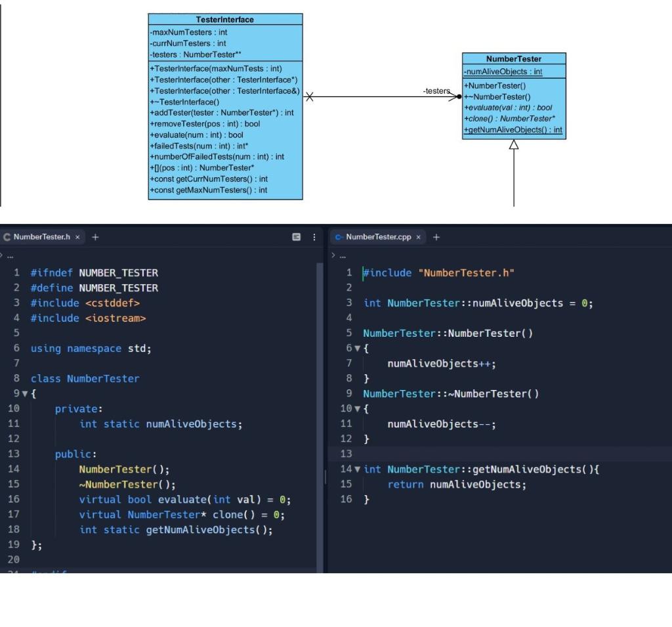Click the breadcrumb chevron above NumberTester.cpp code
This screenshot has width=672, height=627.
pyautogui.click(x=333, y=255)
